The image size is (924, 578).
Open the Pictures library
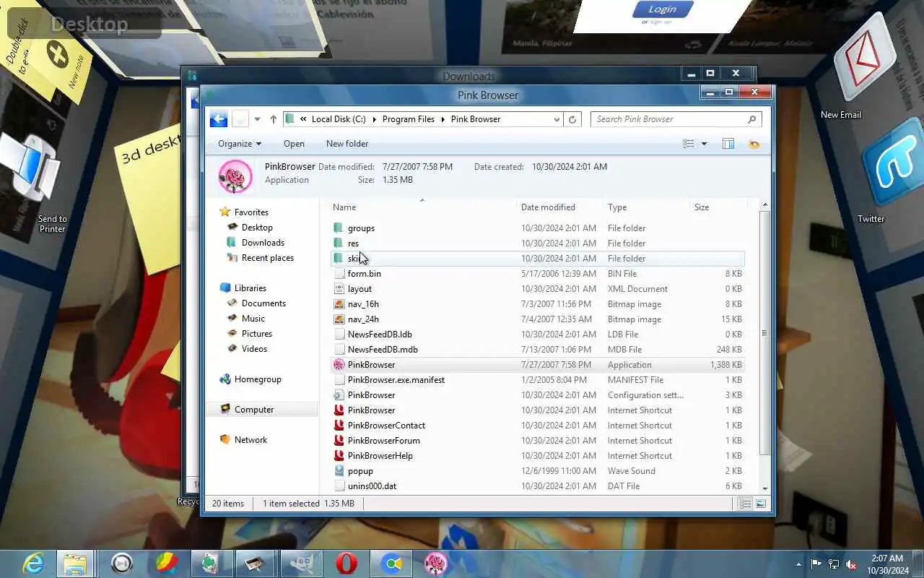point(256,334)
